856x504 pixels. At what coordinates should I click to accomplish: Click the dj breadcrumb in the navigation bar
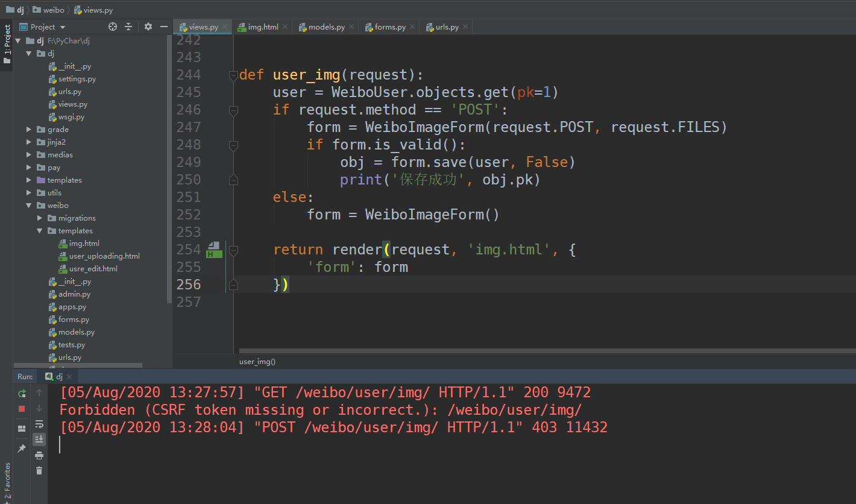[15, 10]
